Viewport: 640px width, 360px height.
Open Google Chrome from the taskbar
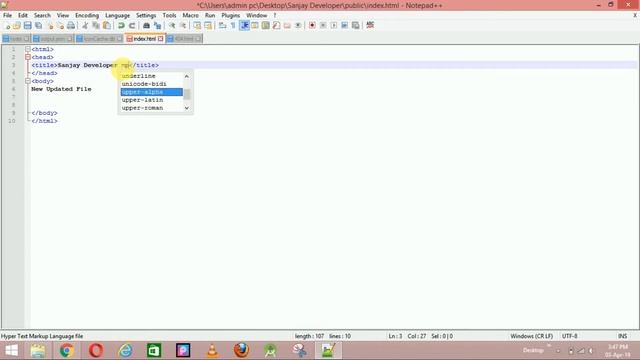[x=67, y=350]
